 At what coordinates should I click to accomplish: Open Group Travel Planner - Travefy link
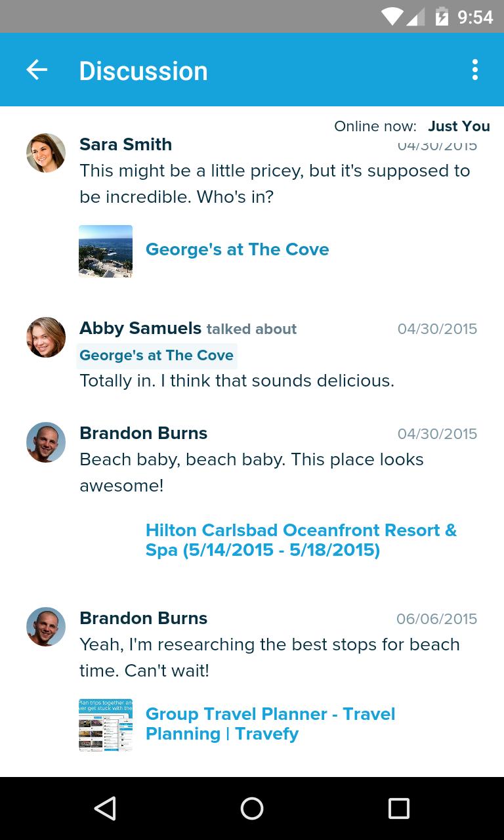[x=270, y=724]
